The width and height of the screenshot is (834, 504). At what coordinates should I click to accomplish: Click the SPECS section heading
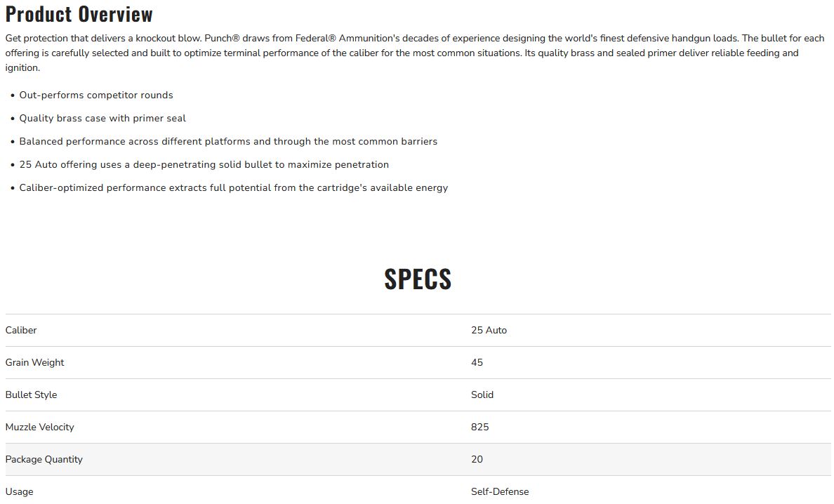coord(418,279)
